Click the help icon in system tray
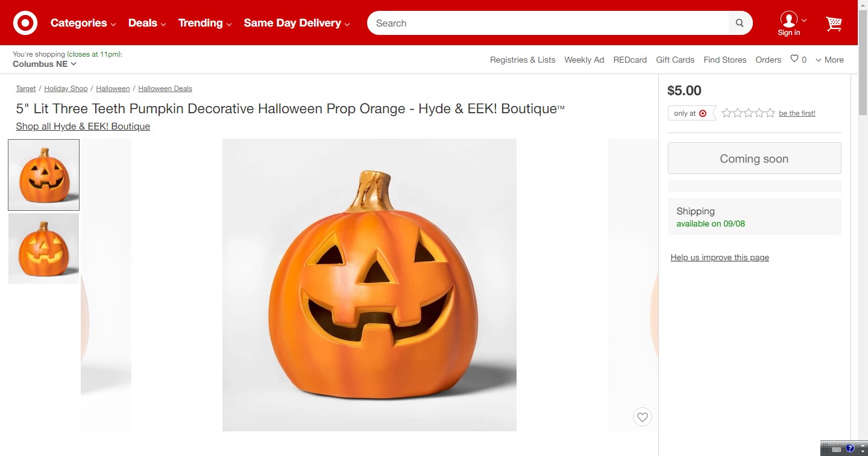Viewport: 868px width, 456px height. click(850, 448)
